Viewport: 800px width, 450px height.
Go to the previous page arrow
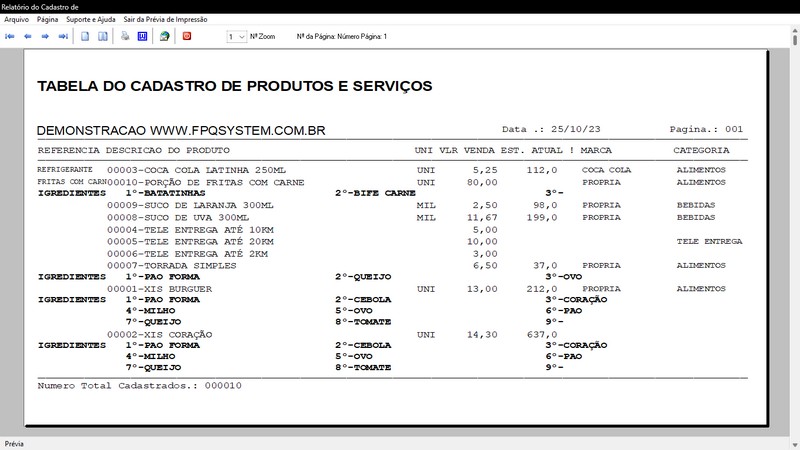coord(28,36)
